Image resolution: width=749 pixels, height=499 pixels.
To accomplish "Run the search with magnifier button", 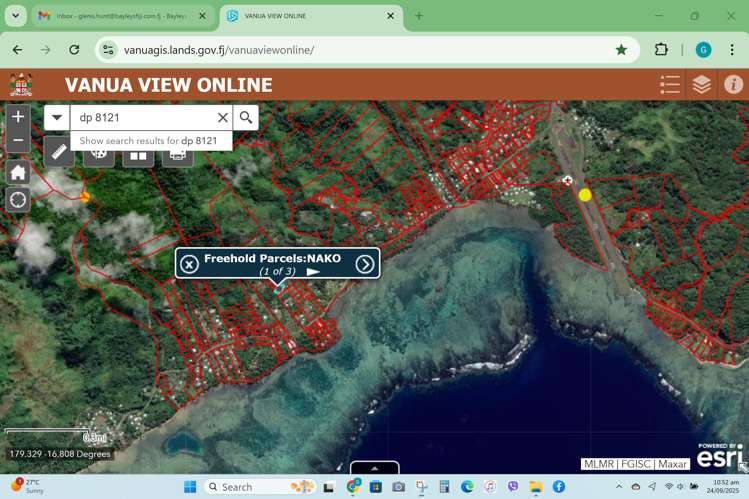I will 246,117.
